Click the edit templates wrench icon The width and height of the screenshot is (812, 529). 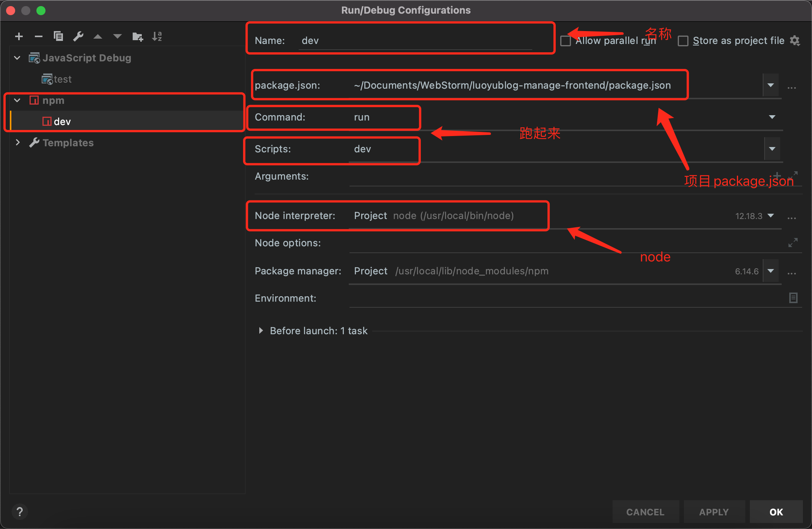coord(78,36)
